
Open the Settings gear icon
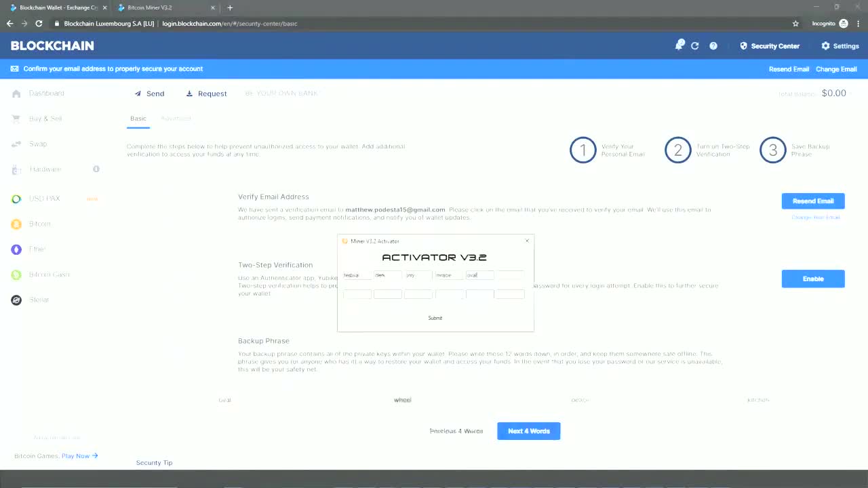point(825,46)
